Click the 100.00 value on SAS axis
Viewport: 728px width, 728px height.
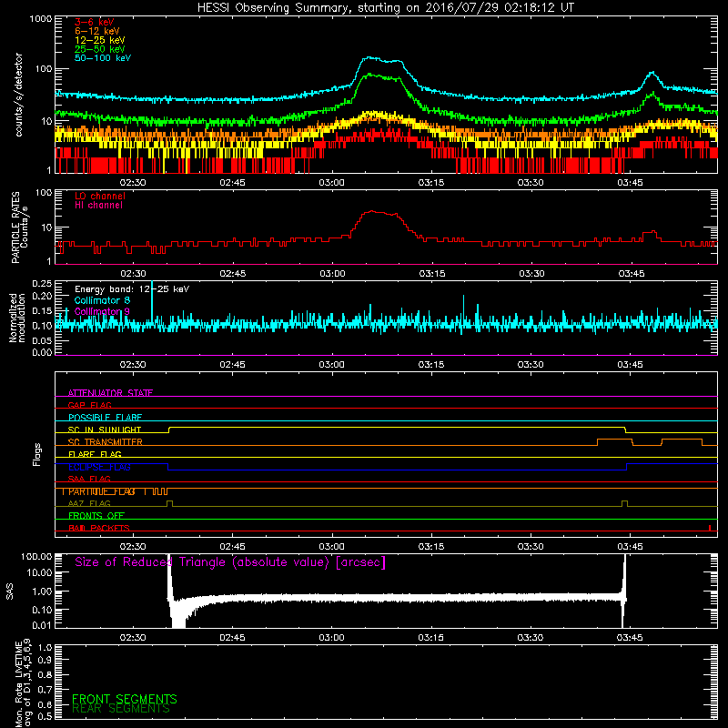tap(36, 556)
